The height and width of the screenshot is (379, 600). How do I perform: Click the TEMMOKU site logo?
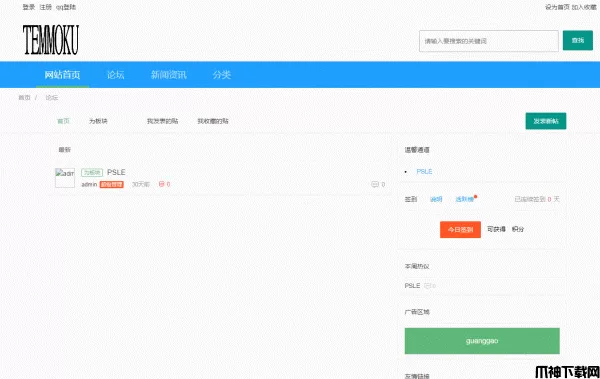coord(51,40)
